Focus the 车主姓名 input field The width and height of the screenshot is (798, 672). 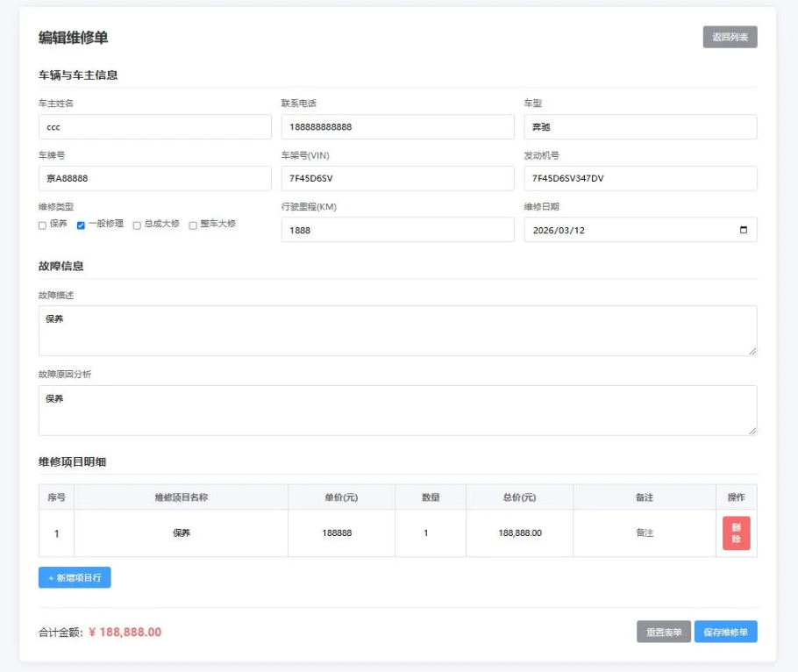click(154, 127)
